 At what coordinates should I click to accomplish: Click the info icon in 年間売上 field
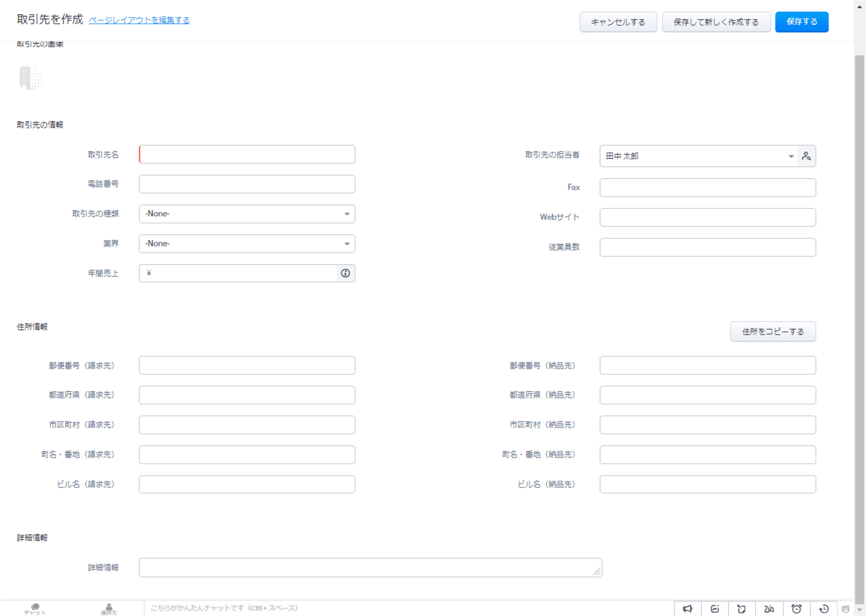[x=346, y=273]
